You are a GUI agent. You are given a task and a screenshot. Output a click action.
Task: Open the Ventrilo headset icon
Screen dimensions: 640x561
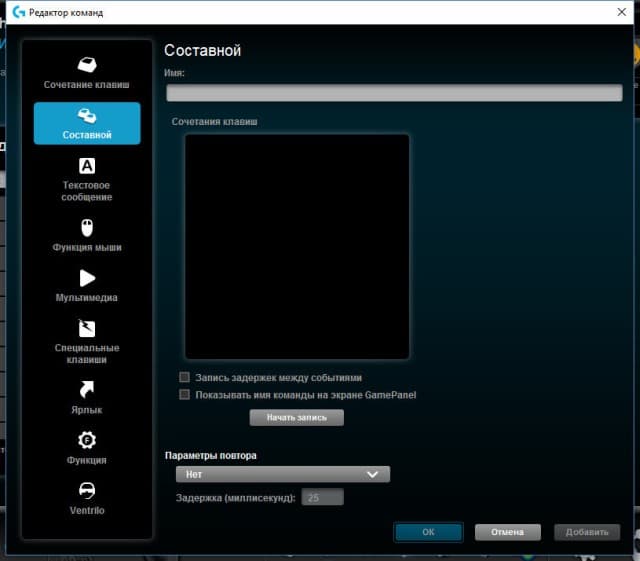pyautogui.click(x=87, y=490)
